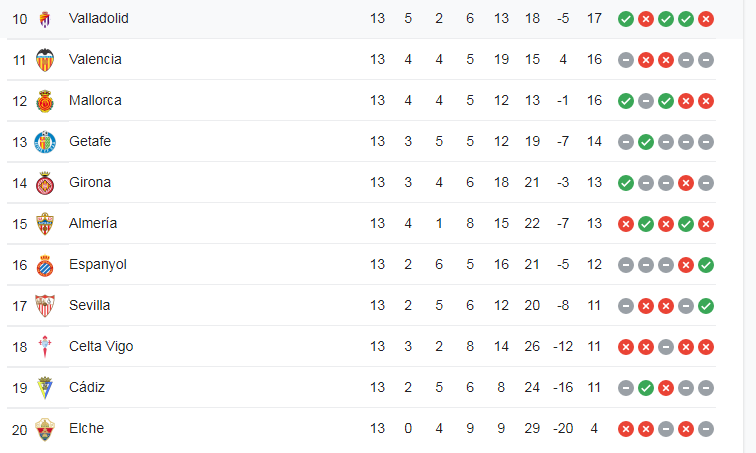
Task: Open the Valencia team link
Action: (95, 59)
